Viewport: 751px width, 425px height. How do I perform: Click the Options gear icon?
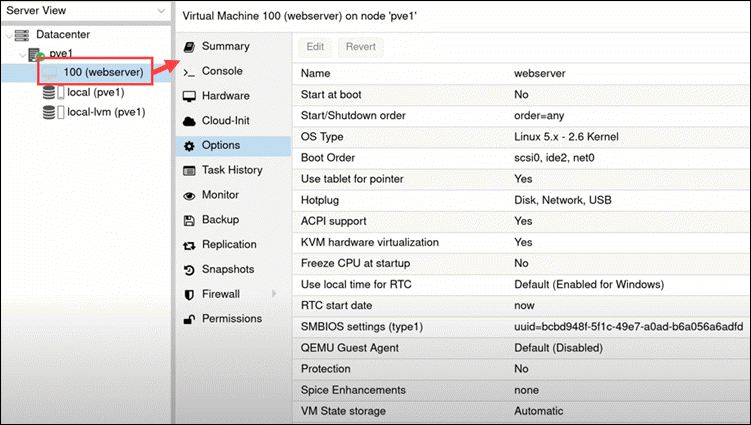pos(189,146)
